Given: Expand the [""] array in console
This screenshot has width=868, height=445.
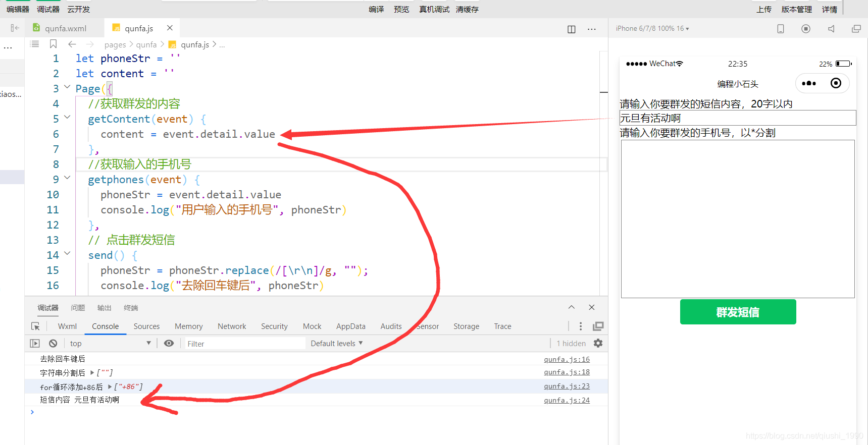Looking at the screenshot, I should click(x=92, y=373).
